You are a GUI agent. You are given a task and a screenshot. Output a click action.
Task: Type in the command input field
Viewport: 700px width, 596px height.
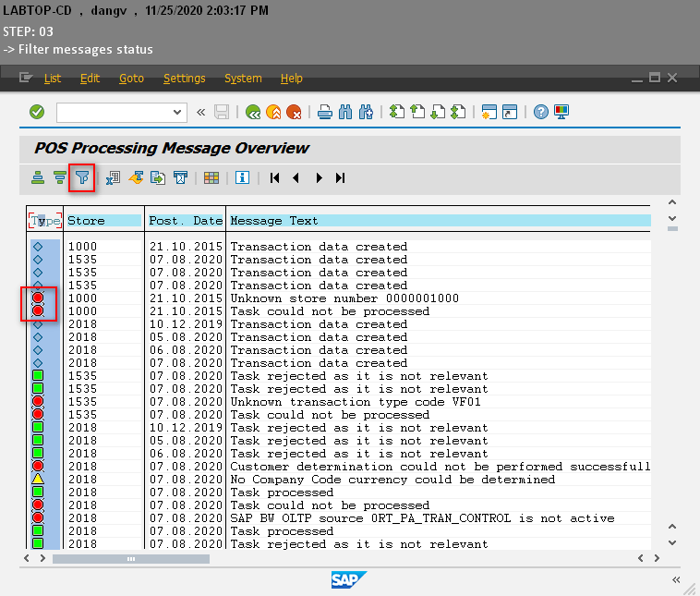pos(114,112)
